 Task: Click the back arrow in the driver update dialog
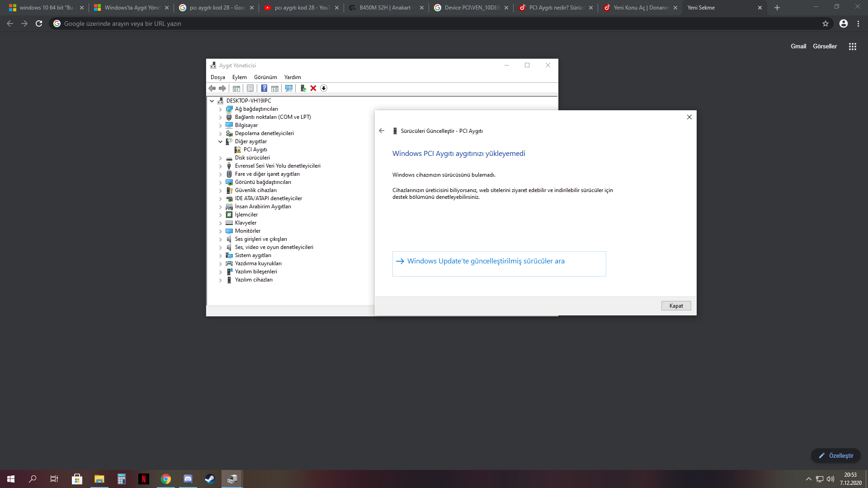(x=382, y=131)
